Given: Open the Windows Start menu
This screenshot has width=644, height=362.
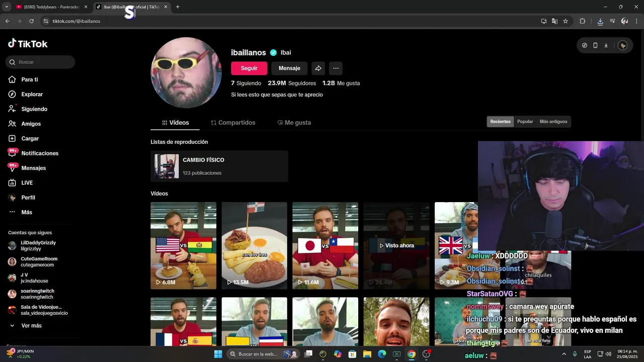Looking at the screenshot, I should (218, 354).
